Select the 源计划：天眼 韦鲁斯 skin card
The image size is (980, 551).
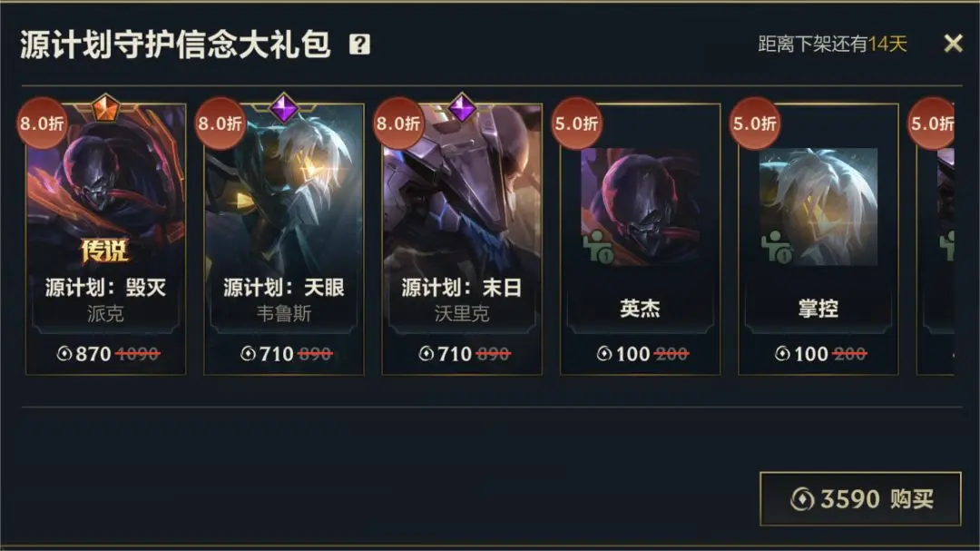pos(284,240)
